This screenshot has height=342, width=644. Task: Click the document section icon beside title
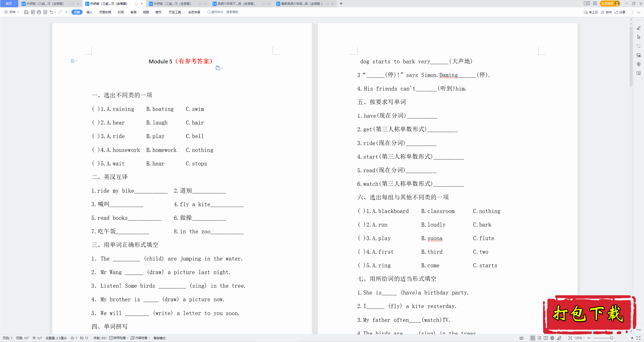[x=72, y=61]
